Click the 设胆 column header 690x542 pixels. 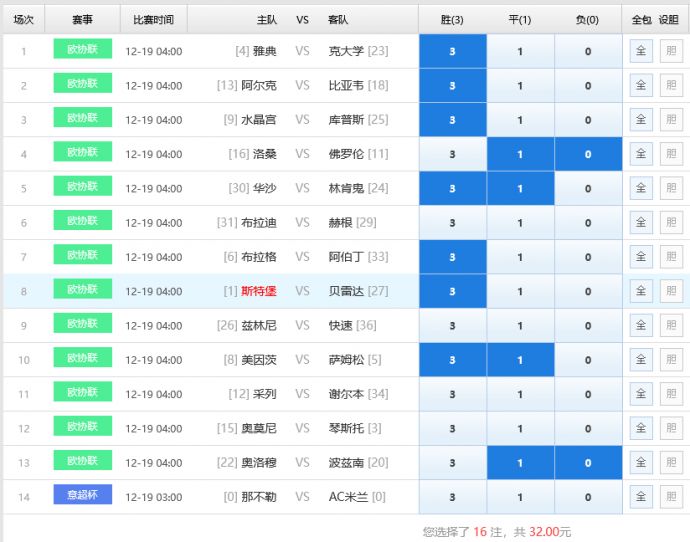point(668,20)
